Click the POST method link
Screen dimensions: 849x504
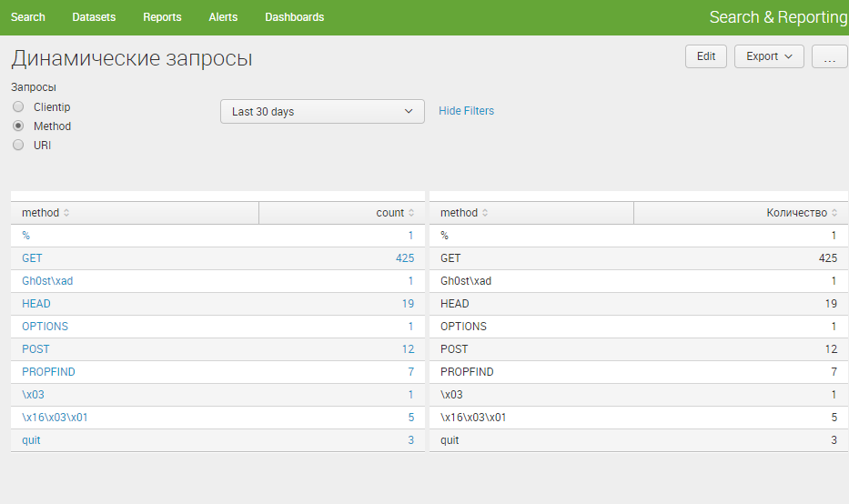point(35,349)
